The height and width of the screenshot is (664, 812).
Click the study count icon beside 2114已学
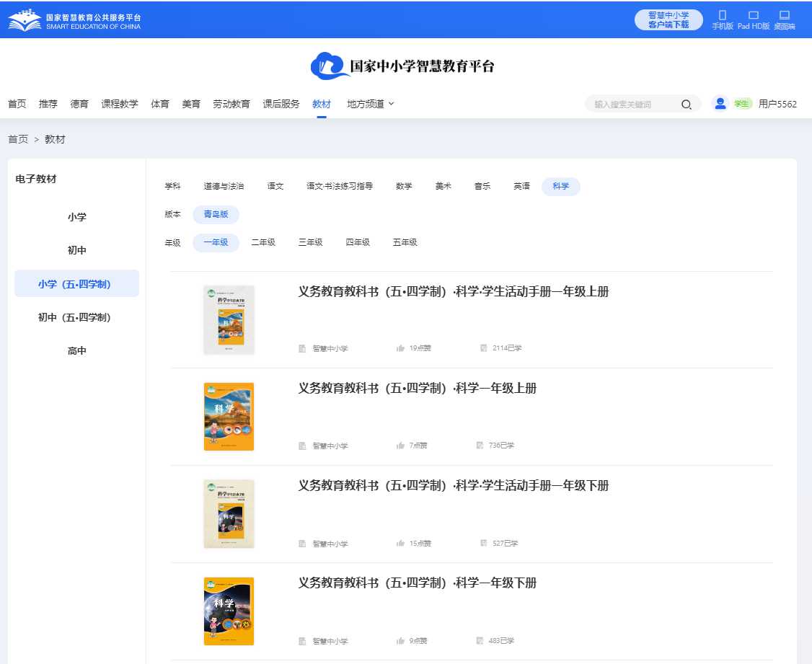tap(484, 348)
